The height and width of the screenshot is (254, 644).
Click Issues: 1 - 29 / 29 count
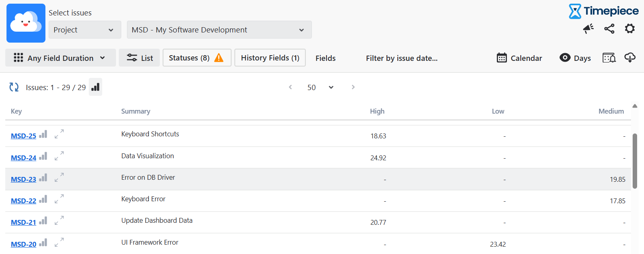[56, 87]
